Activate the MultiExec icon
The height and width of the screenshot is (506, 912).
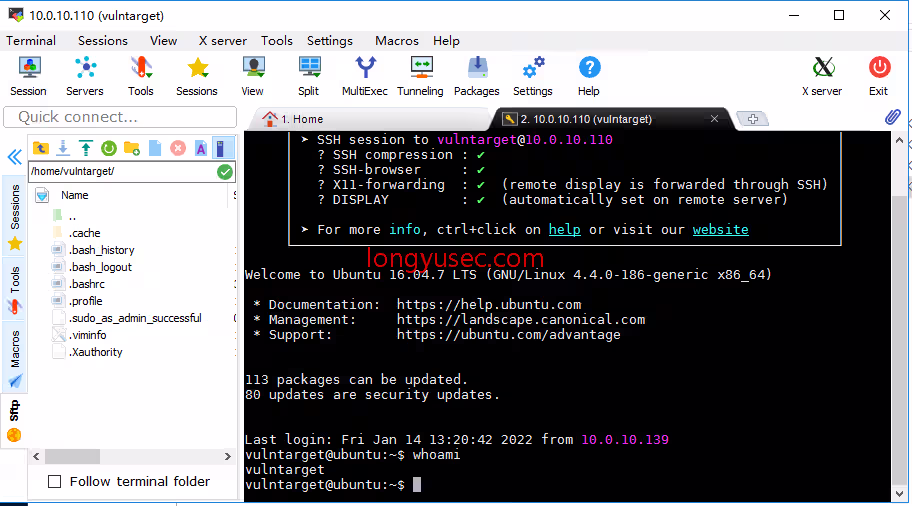(x=365, y=76)
